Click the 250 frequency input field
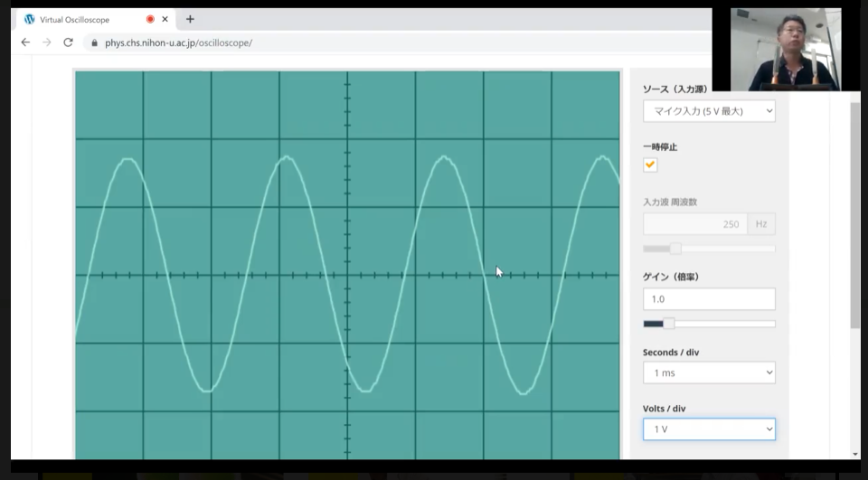The height and width of the screenshot is (480, 868). 694,223
